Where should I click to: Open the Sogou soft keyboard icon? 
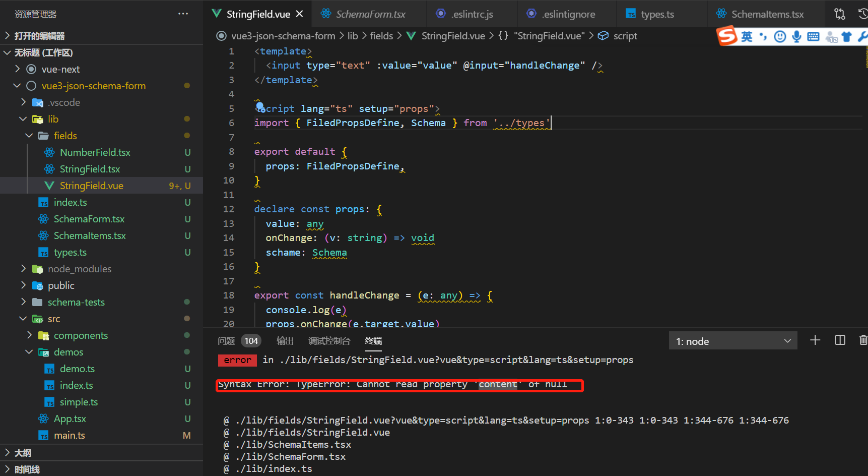[x=813, y=36]
